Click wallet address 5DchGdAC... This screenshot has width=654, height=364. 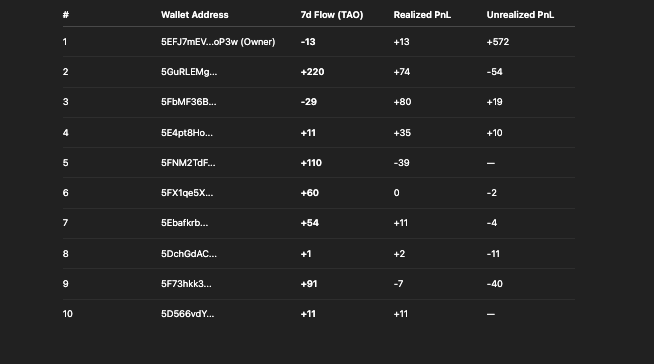coord(189,254)
